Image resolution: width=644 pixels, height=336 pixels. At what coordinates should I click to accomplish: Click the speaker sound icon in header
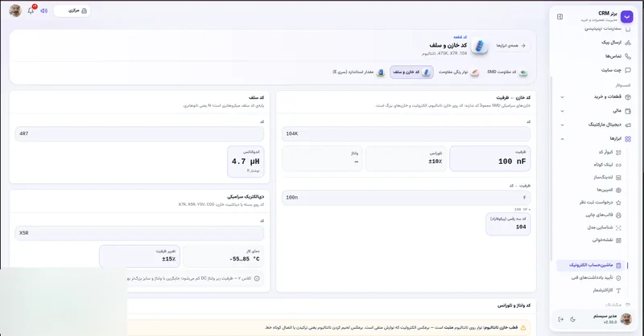44,10
